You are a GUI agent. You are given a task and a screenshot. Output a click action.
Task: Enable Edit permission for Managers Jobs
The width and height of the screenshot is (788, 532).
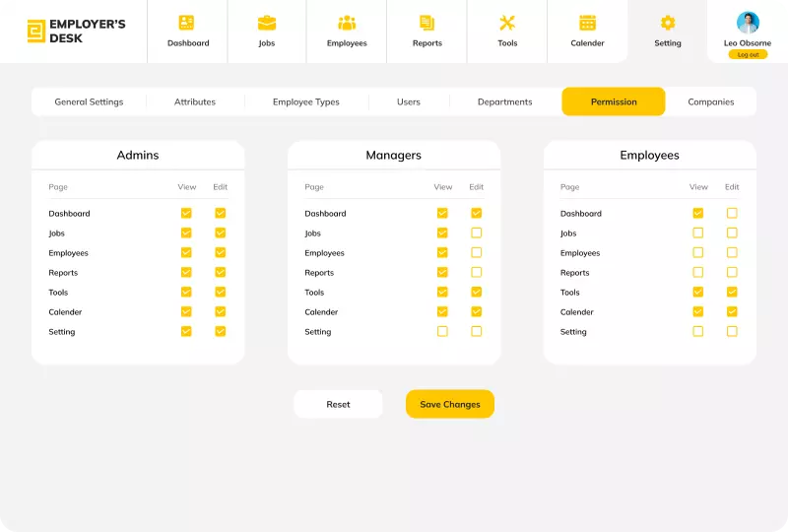(477, 233)
